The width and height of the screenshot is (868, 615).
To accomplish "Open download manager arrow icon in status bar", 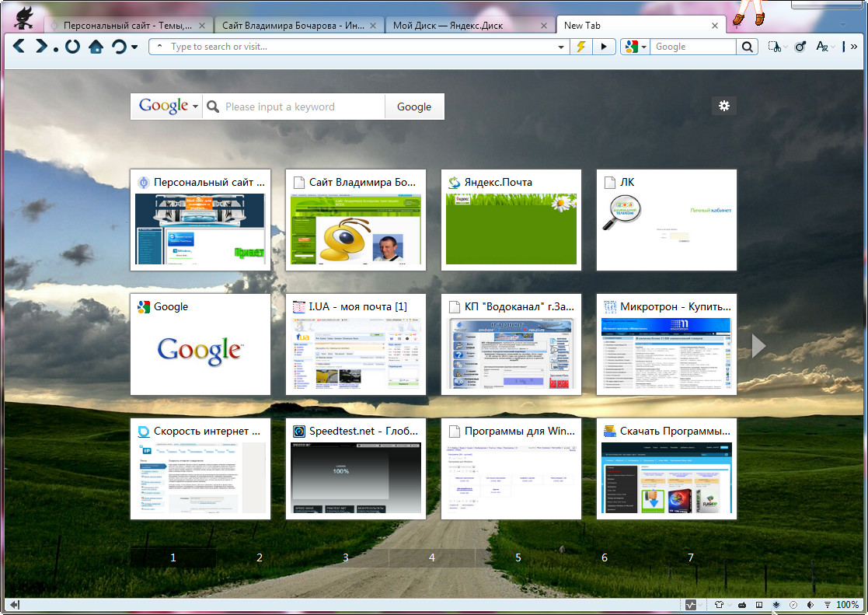I will 776,605.
